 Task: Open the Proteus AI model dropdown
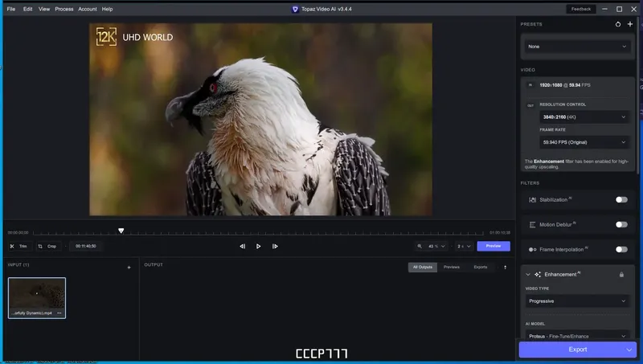[x=577, y=336]
